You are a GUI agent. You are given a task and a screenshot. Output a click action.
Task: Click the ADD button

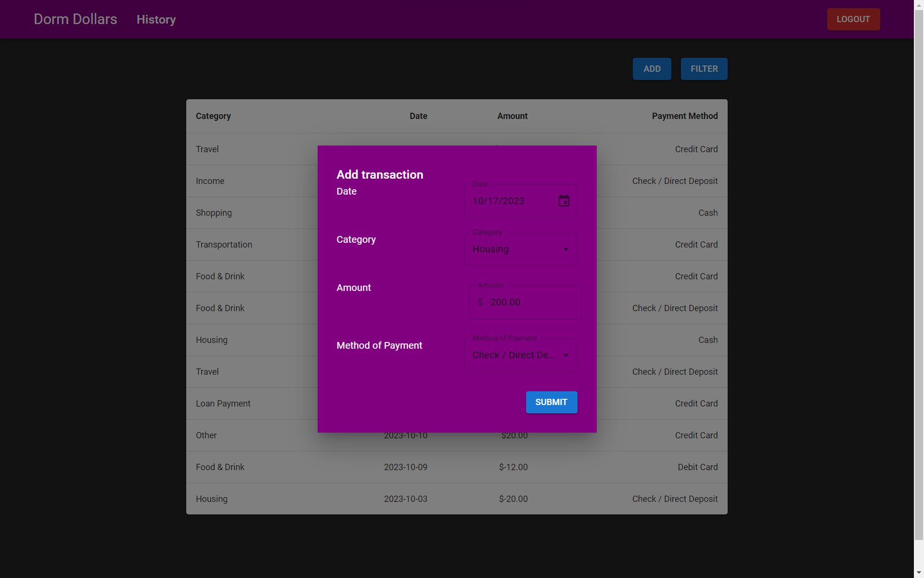click(x=652, y=69)
